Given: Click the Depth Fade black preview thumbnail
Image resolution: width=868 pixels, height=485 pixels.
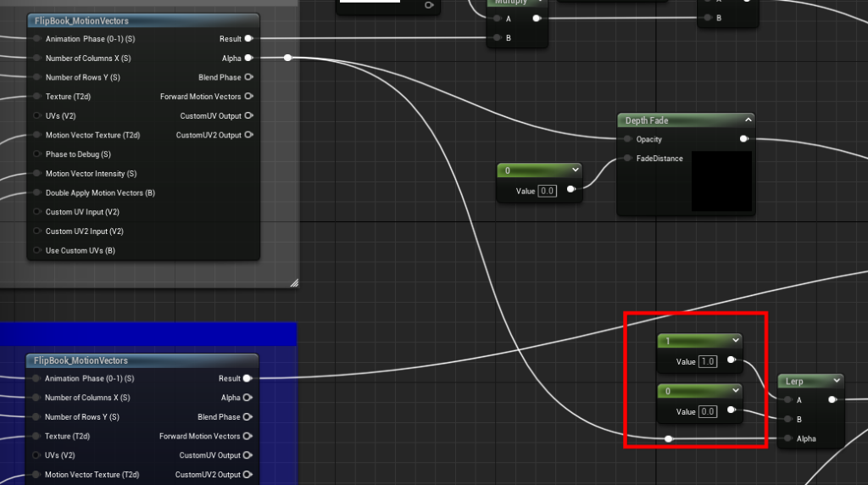Looking at the screenshot, I should (x=722, y=181).
